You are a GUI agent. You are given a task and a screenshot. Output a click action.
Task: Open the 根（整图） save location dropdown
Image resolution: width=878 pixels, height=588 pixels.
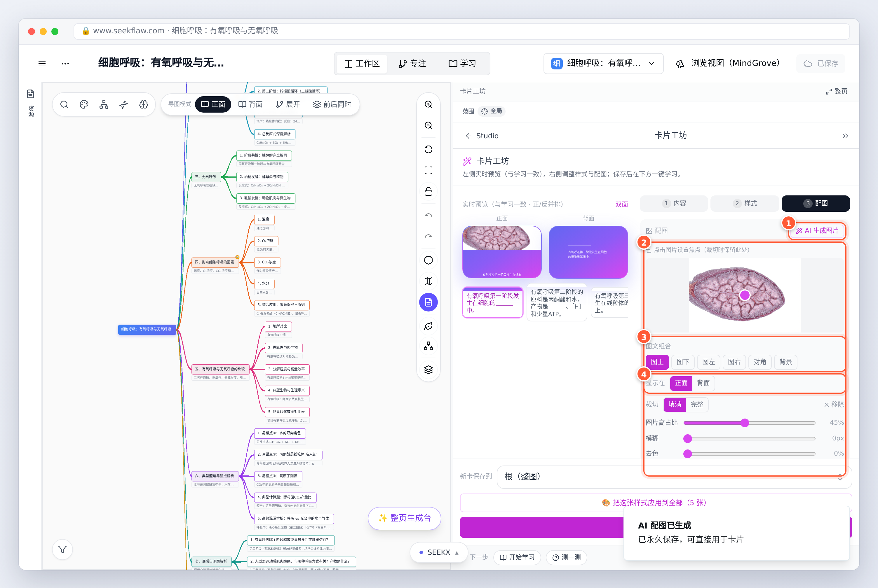(x=674, y=477)
